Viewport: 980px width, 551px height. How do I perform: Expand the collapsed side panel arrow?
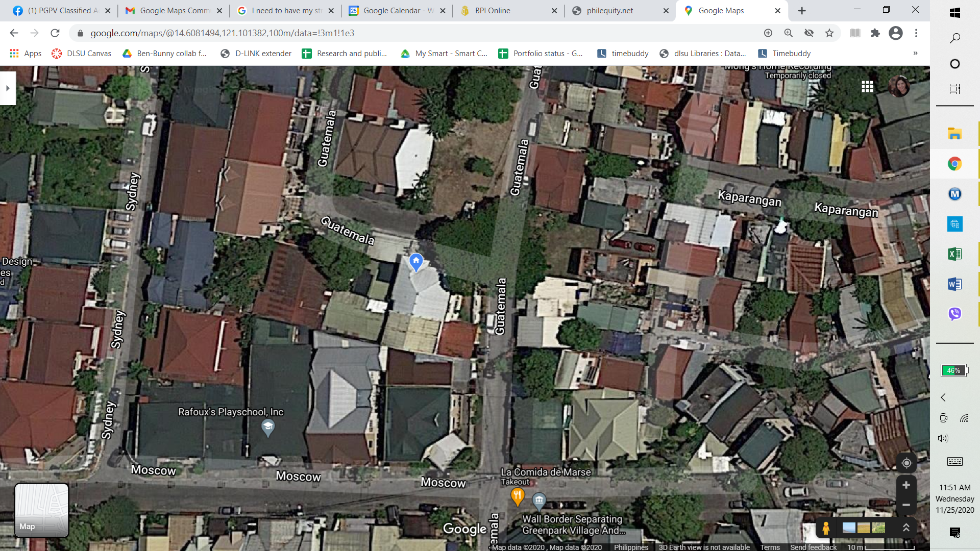[8, 88]
